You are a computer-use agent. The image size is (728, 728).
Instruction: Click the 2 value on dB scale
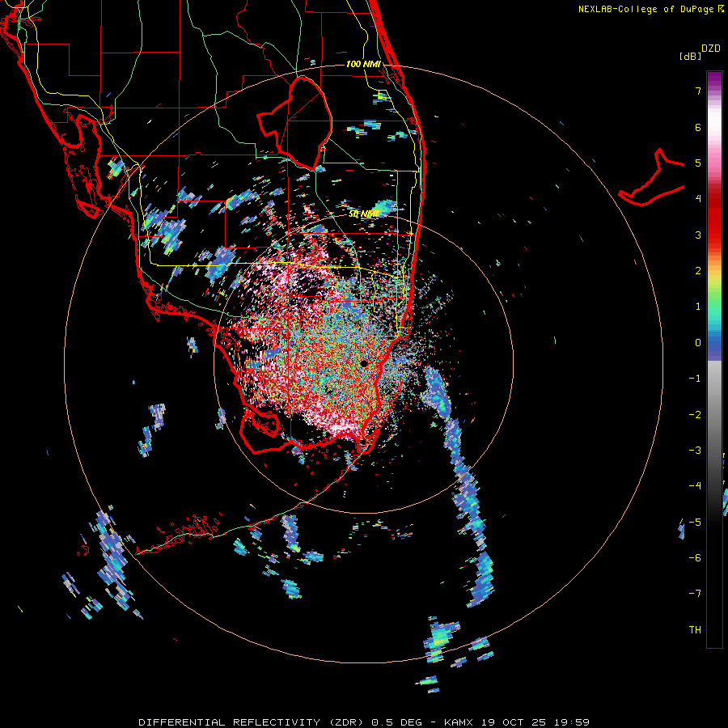point(698,271)
